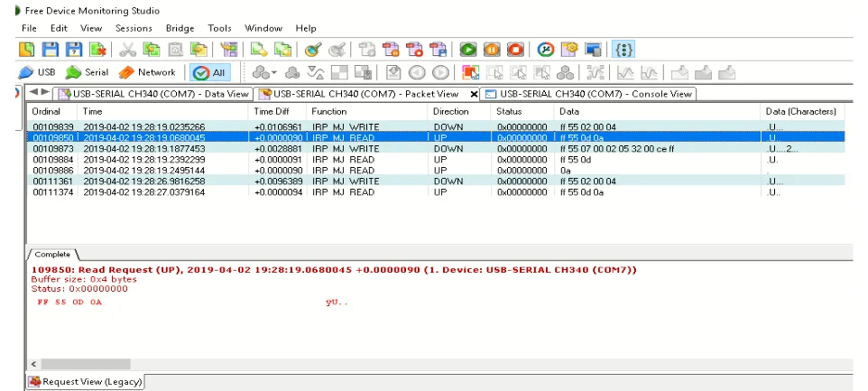Click the record-with-save document icon
This screenshot has width=868, height=391.
(438, 50)
